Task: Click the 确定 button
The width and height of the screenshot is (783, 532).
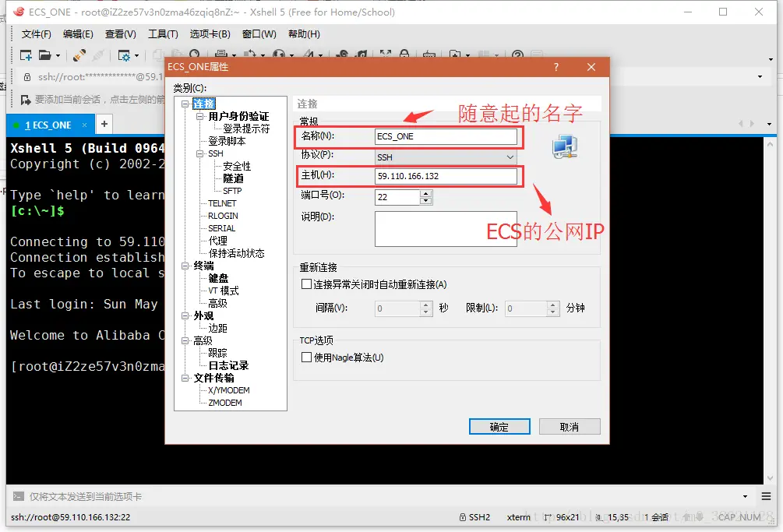Action: point(499,427)
